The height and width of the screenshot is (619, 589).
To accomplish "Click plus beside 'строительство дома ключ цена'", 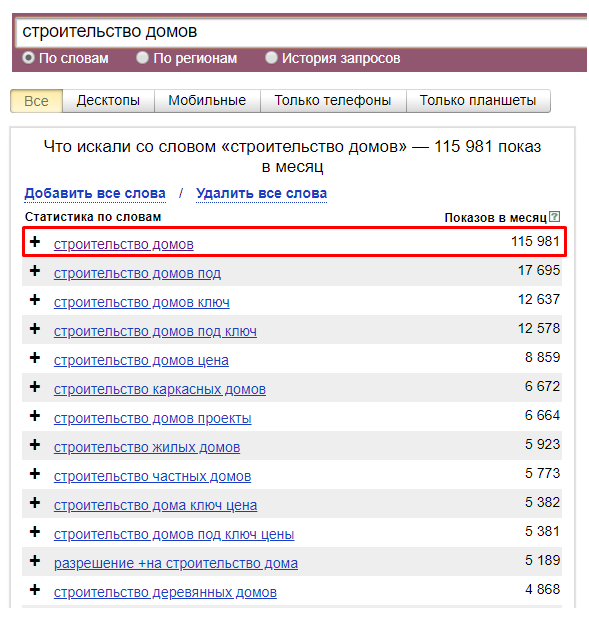I will pos(35,503).
